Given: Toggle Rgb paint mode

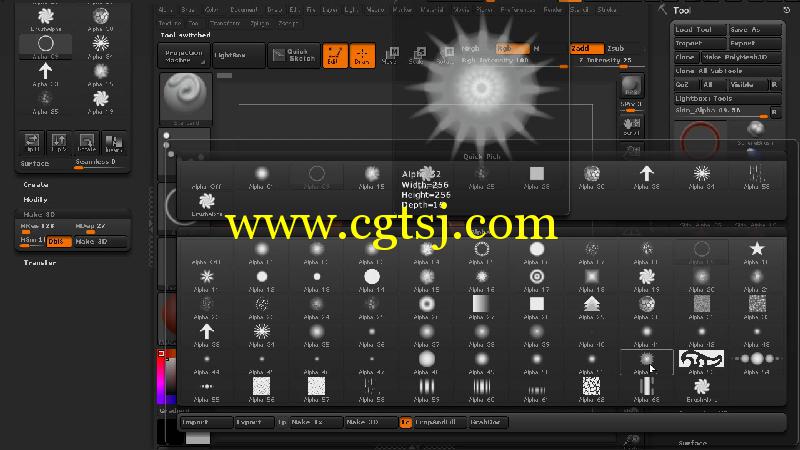Looking at the screenshot, I should point(512,48).
